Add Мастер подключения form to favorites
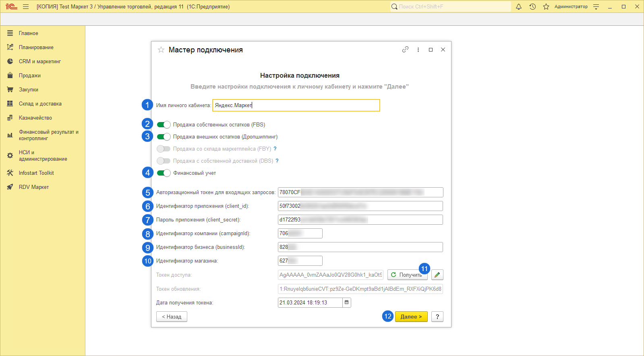The image size is (644, 356). [x=161, y=50]
